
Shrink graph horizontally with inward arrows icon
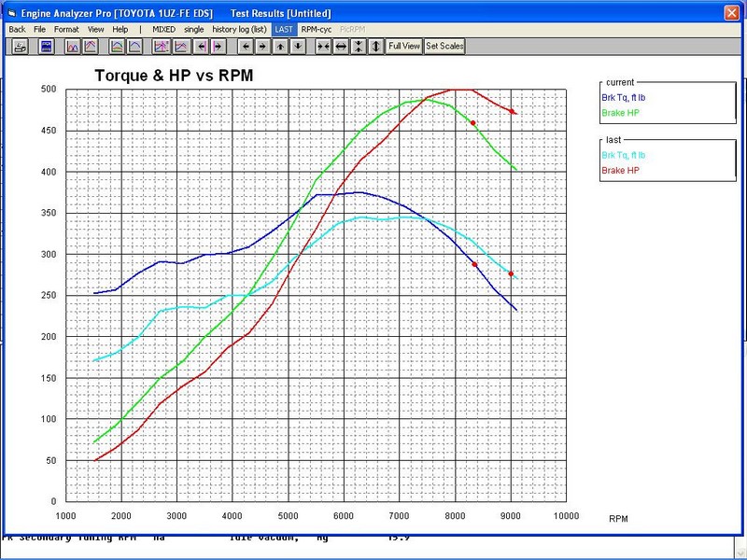(x=323, y=46)
